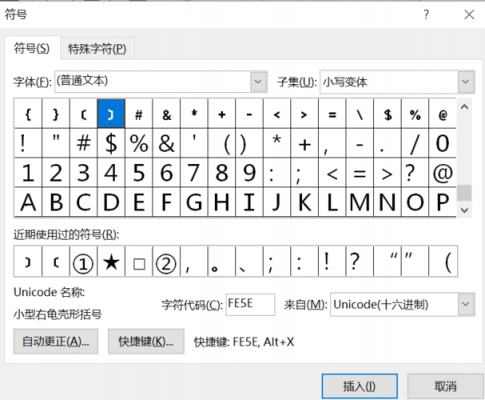This screenshot has height=400, width=485.
Task: Select the capital letter P cell
Action: 443,202
